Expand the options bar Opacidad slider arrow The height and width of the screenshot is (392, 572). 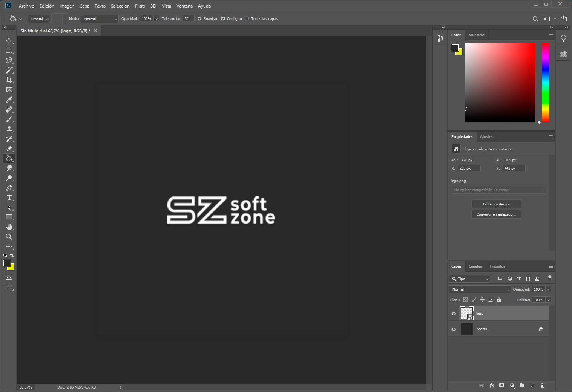tap(156, 19)
